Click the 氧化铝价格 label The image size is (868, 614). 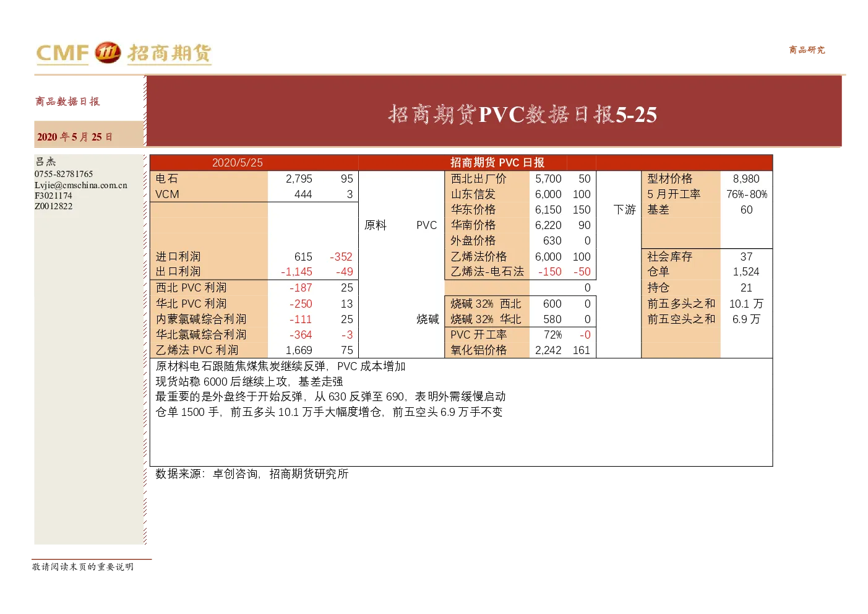pos(479,350)
